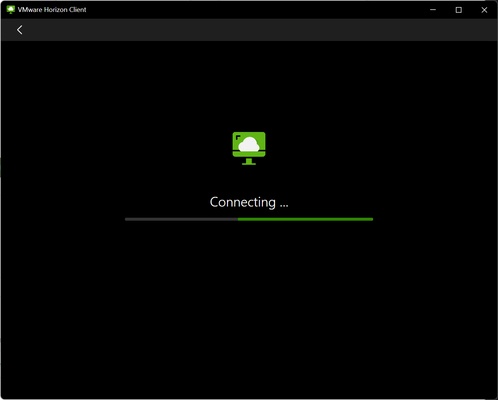Maximize the Horizon Client window

[x=459, y=10]
